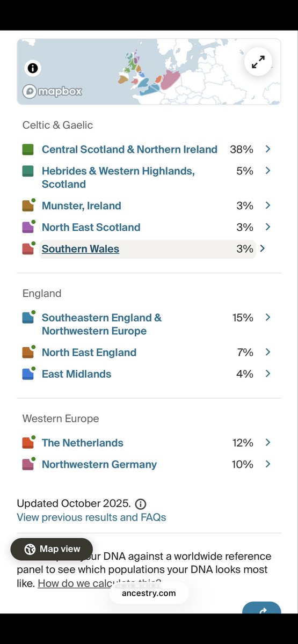
Task: Select the green Central Scotland color swatch
Action: (x=28, y=150)
